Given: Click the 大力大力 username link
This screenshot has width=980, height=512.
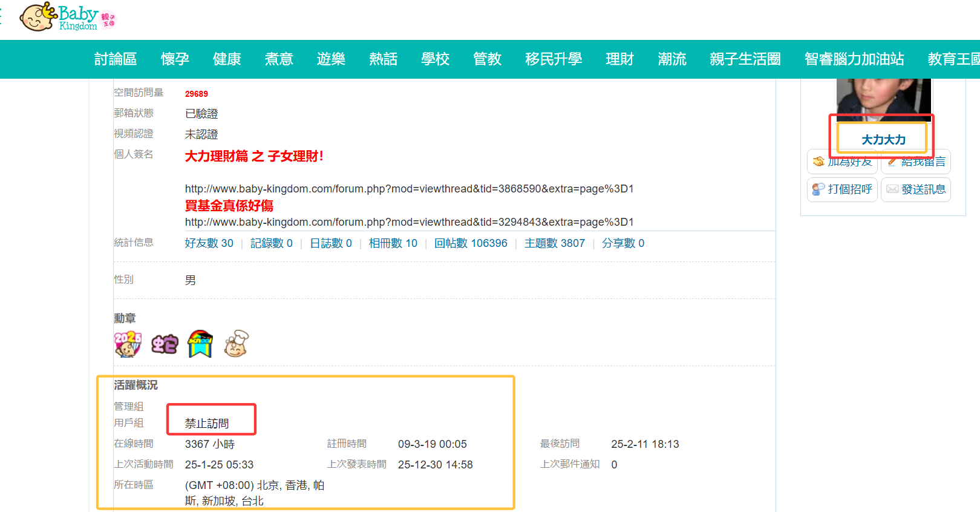Looking at the screenshot, I should point(883,140).
